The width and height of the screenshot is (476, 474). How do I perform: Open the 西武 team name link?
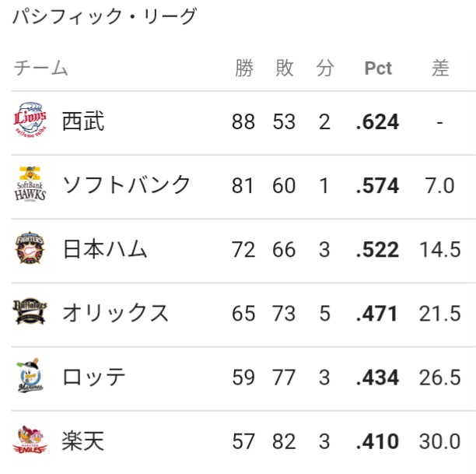[83, 121]
